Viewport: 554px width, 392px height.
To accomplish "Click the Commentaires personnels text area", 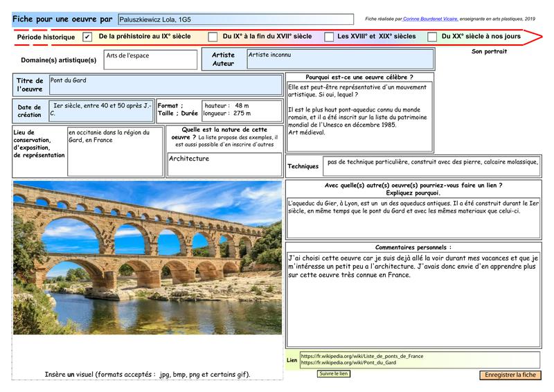I will click(413, 299).
